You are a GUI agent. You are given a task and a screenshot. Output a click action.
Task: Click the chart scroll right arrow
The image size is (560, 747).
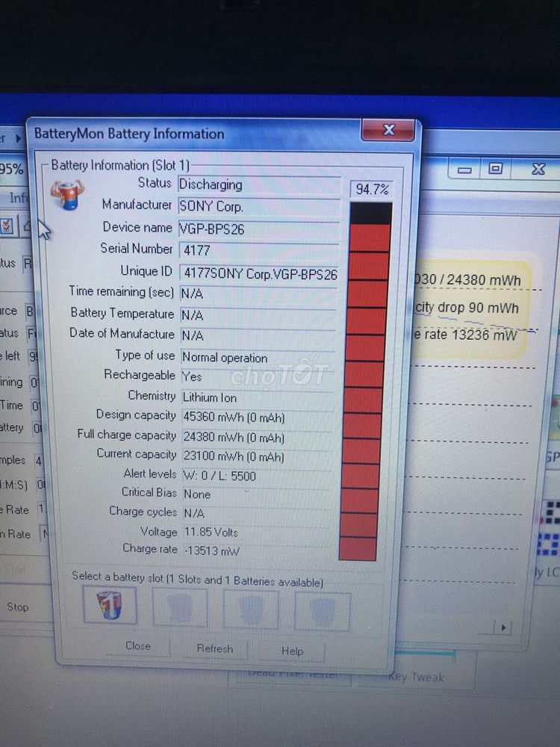504,627
